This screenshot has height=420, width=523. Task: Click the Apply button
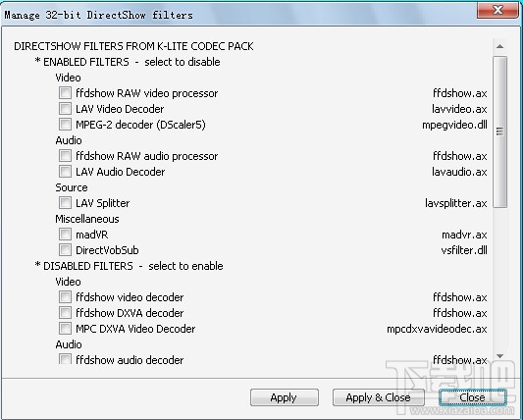coord(285,397)
